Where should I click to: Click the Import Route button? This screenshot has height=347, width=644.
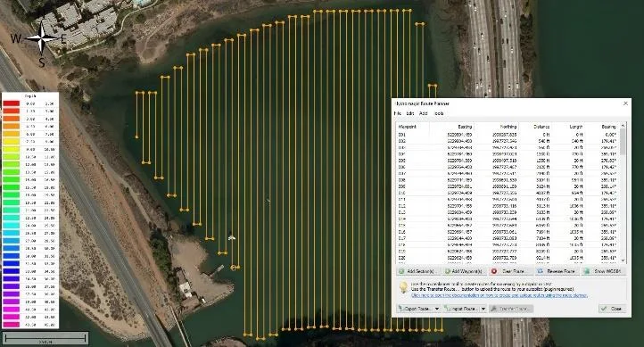(461, 309)
